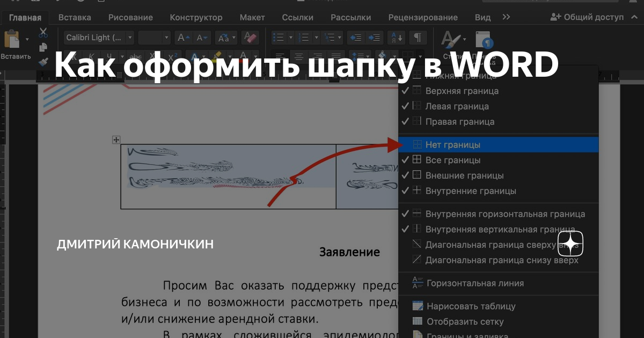Open the Calibri Light font name box
This screenshot has height=338, width=644.
(99, 38)
